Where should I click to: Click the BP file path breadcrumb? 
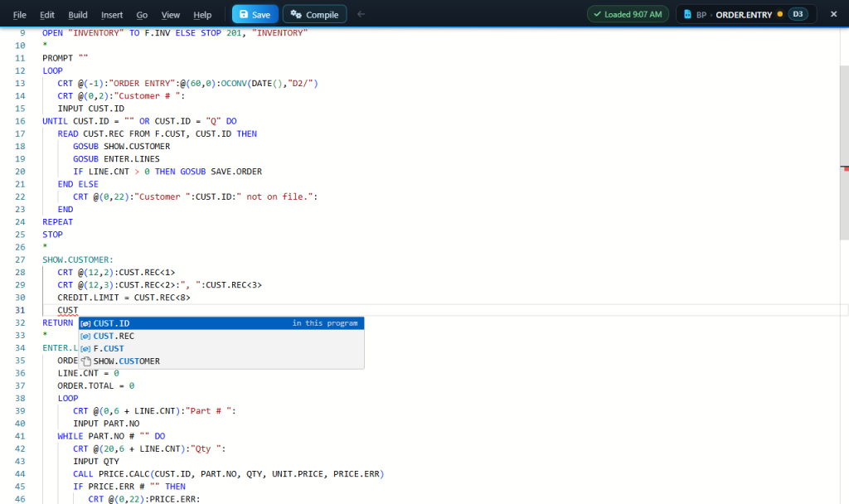pos(701,15)
